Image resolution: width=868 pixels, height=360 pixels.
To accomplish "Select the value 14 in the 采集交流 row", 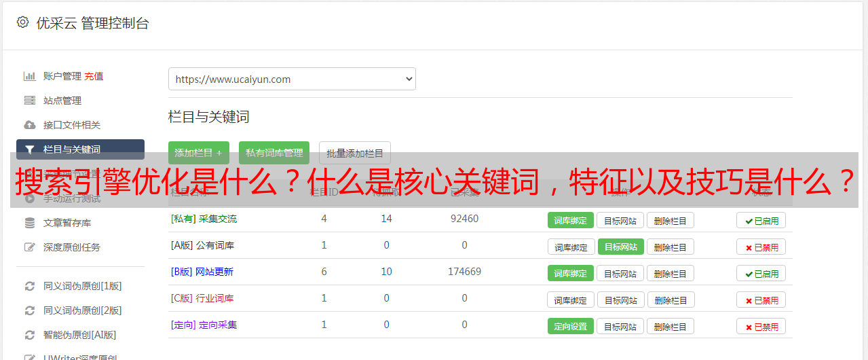I will click(387, 219).
